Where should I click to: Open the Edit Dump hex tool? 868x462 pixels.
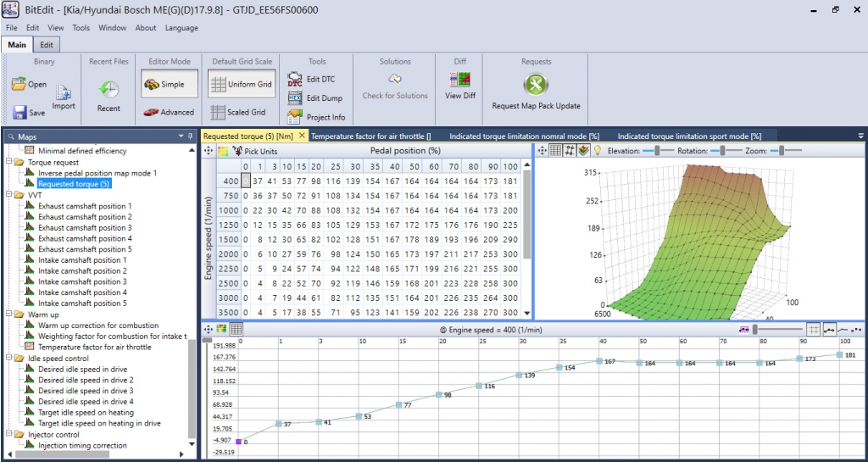tap(315, 98)
